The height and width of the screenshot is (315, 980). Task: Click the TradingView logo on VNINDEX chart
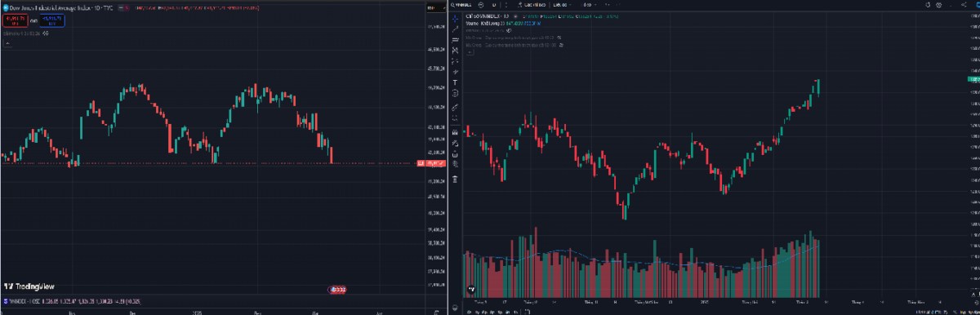click(471, 289)
